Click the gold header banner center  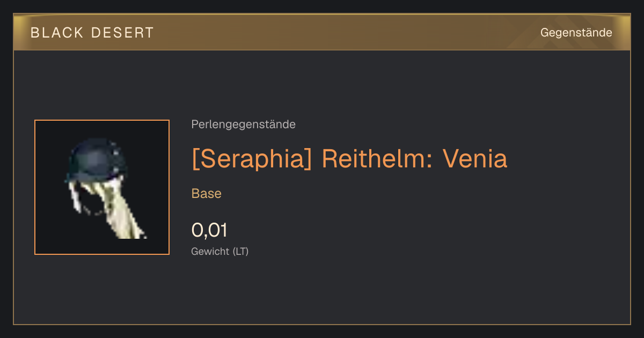322,32
